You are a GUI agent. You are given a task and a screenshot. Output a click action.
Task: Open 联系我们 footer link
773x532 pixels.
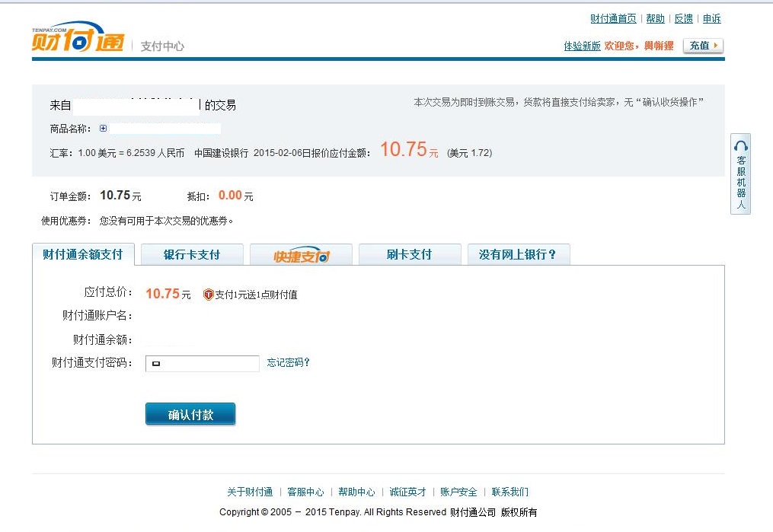coord(509,492)
